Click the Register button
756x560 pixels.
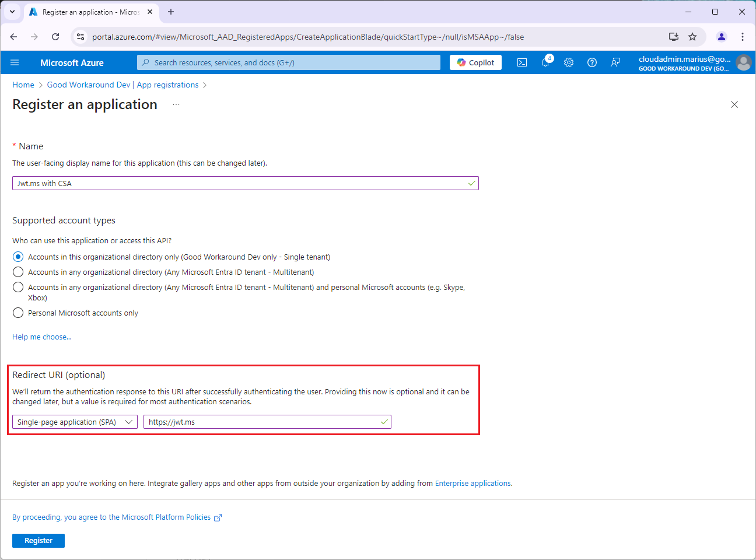pyautogui.click(x=38, y=541)
